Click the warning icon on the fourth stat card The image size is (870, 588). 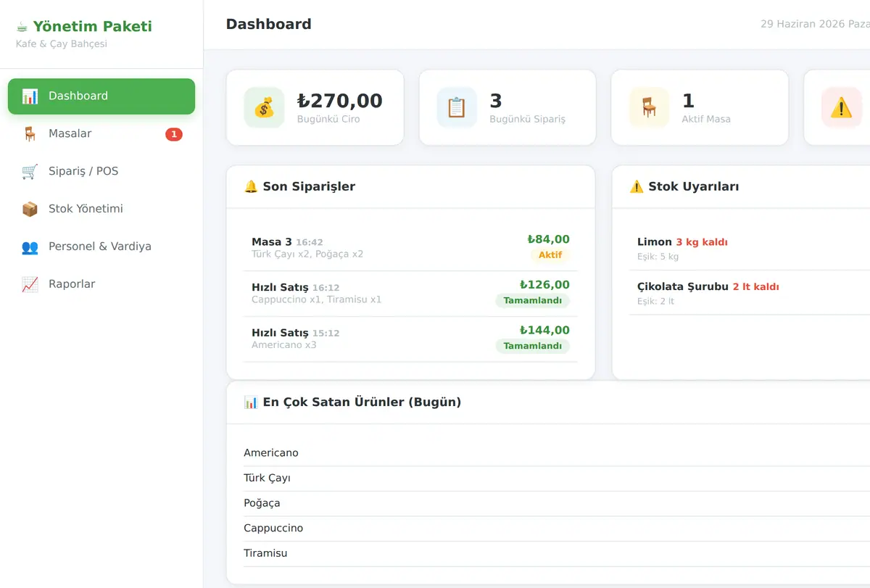841,108
